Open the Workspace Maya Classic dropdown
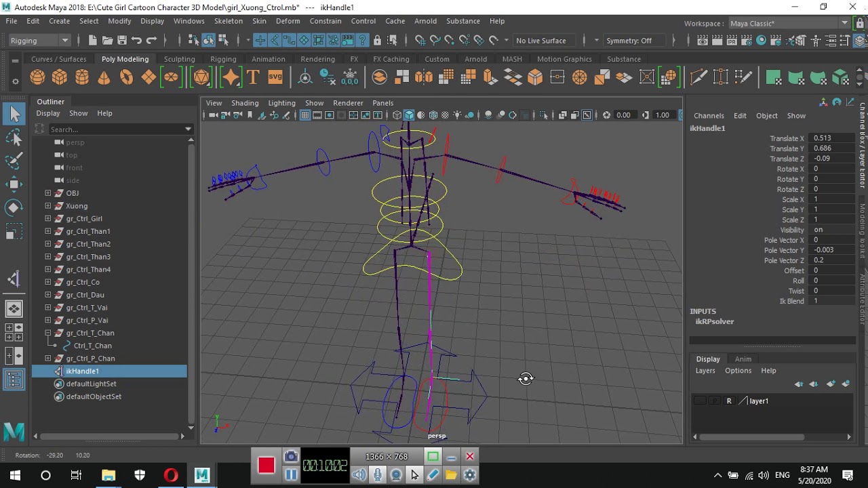Image resolution: width=868 pixels, height=488 pixels. (789, 23)
